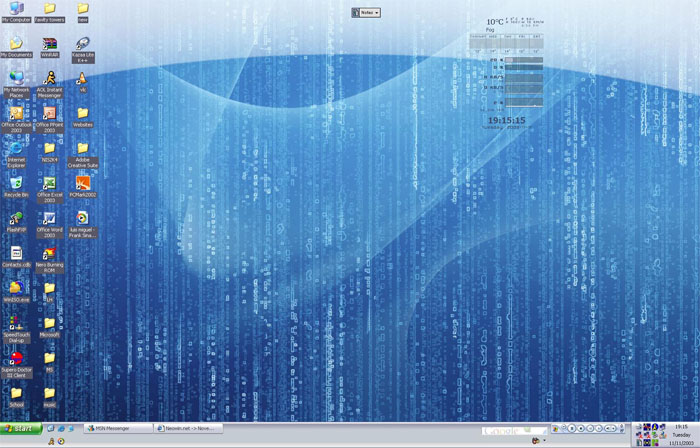Viewport: 700px width, 448px height.
Task: Select Supero Doctor III Client icon
Action: (17, 364)
